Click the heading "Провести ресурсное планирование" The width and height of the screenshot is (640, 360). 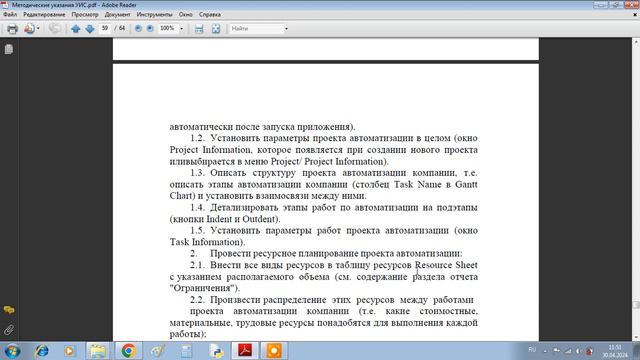[x=284, y=253]
